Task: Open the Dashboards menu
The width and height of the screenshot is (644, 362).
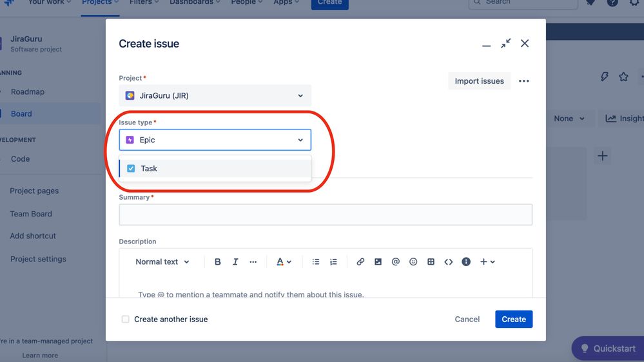Action: tap(195, 3)
